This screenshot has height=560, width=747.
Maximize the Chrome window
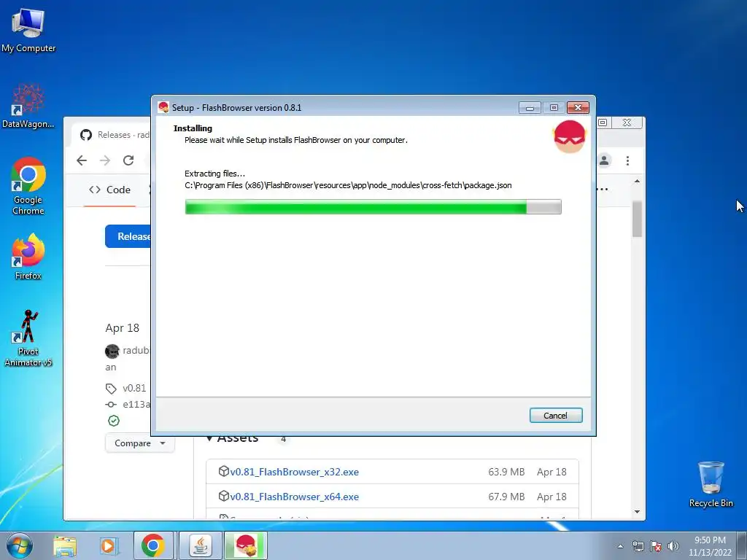[x=603, y=122]
